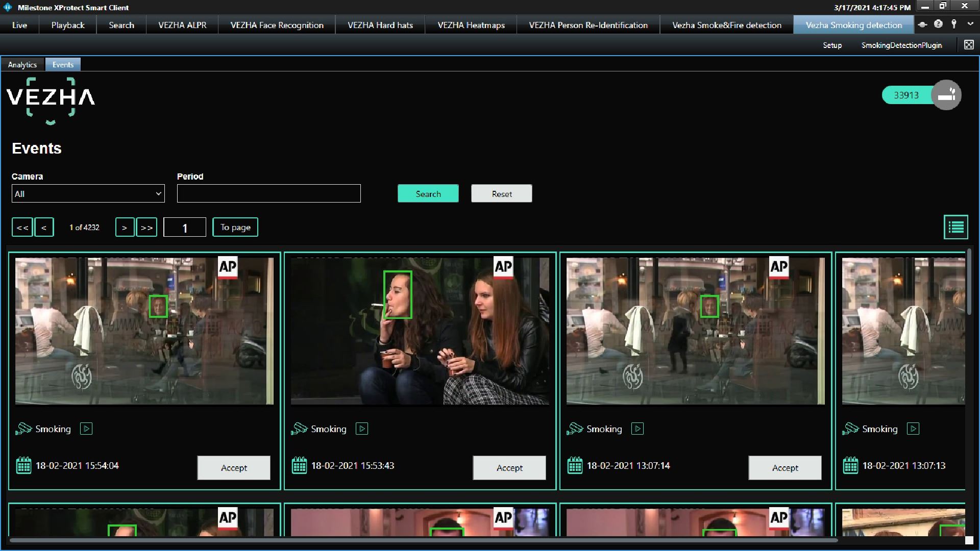Click the '1 of 4232' page indicator
This screenshot has height=551, width=980.
click(84, 228)
